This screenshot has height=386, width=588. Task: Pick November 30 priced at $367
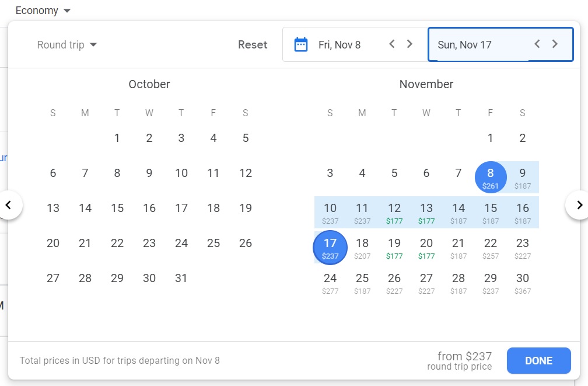point(523,283)
